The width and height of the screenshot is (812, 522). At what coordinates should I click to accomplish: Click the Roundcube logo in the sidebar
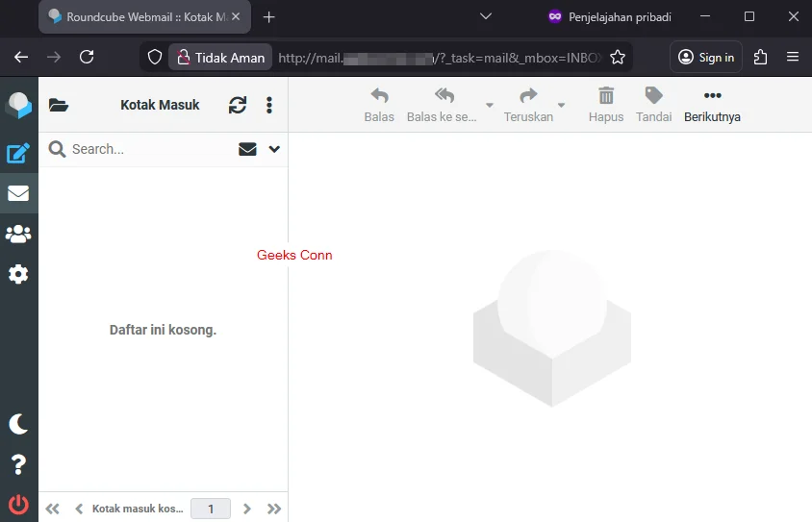pos(18,106)
